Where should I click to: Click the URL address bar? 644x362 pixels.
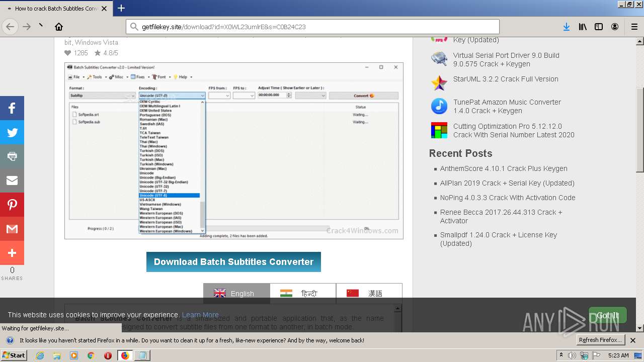[312, 27]
